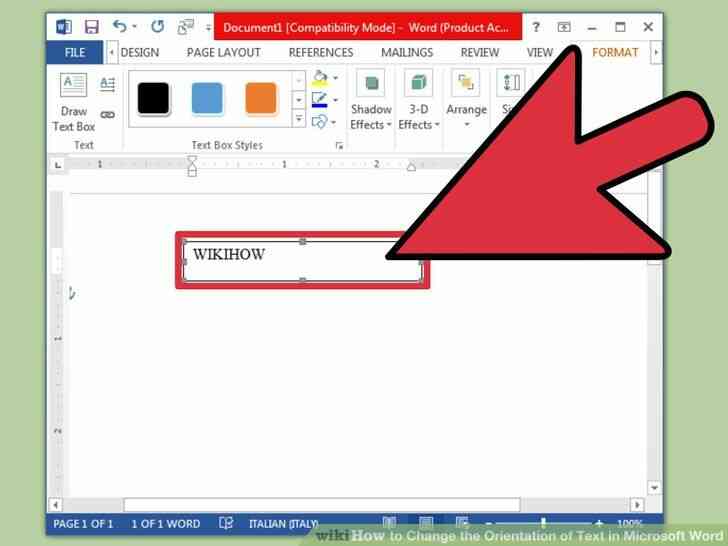Open the Arrange menu
The height and width of the screenshot is (546, 728).
(466, 99)
